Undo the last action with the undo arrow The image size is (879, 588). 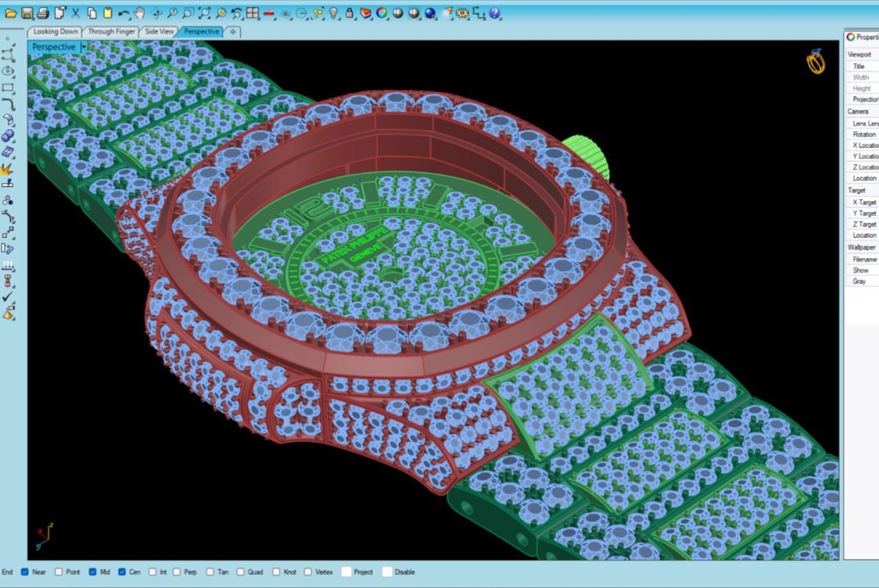pos(124,13)
